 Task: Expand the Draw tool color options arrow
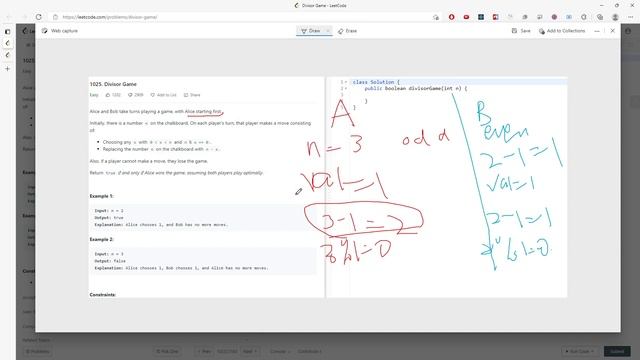(x=328, y=31)
